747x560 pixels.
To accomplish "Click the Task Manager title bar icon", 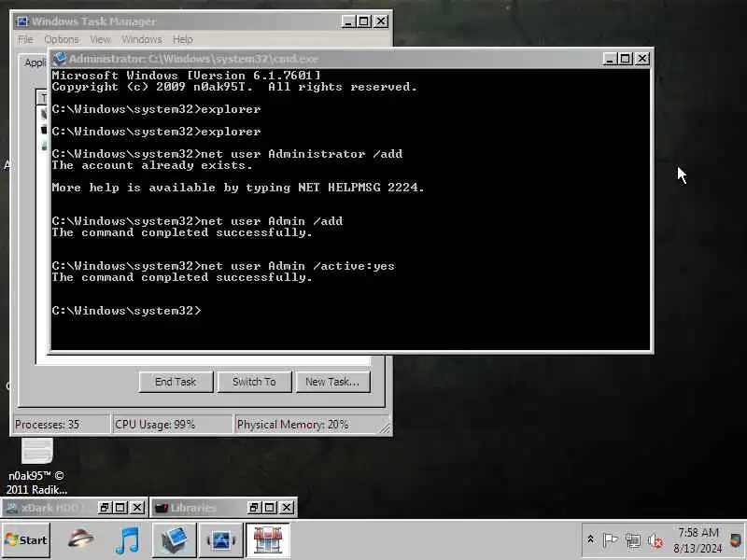I will pos(21,21).
